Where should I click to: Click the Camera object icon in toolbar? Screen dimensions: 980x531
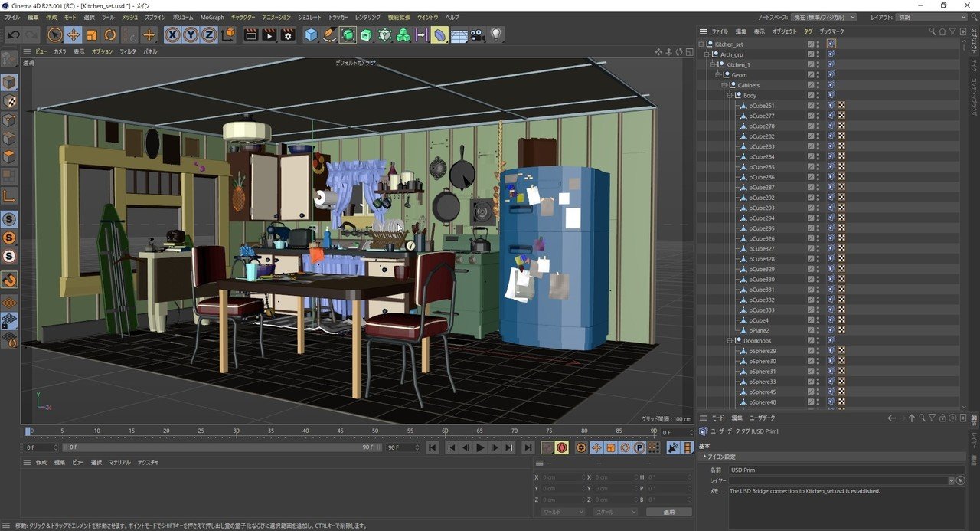click(478, 34)
